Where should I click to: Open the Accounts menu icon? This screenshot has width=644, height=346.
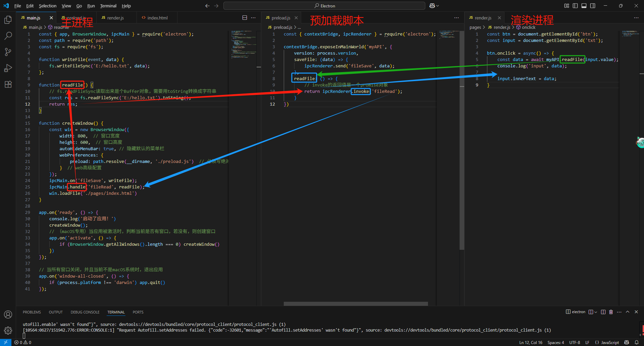8,314
